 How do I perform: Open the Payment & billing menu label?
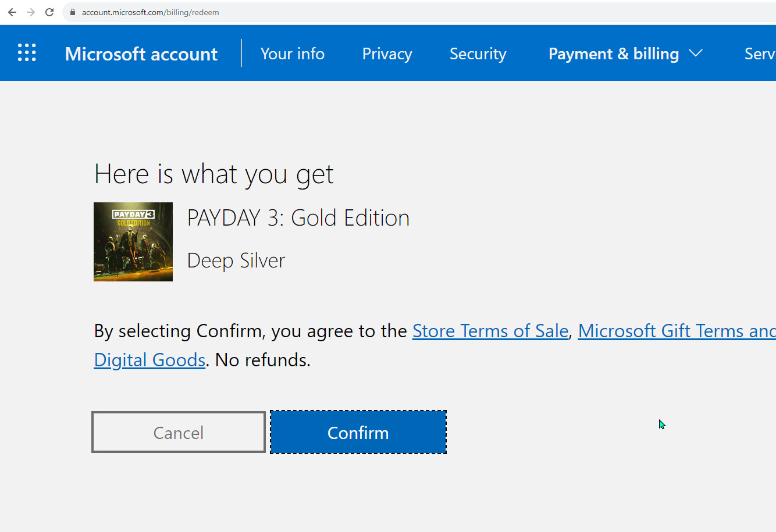click(613, 53)
